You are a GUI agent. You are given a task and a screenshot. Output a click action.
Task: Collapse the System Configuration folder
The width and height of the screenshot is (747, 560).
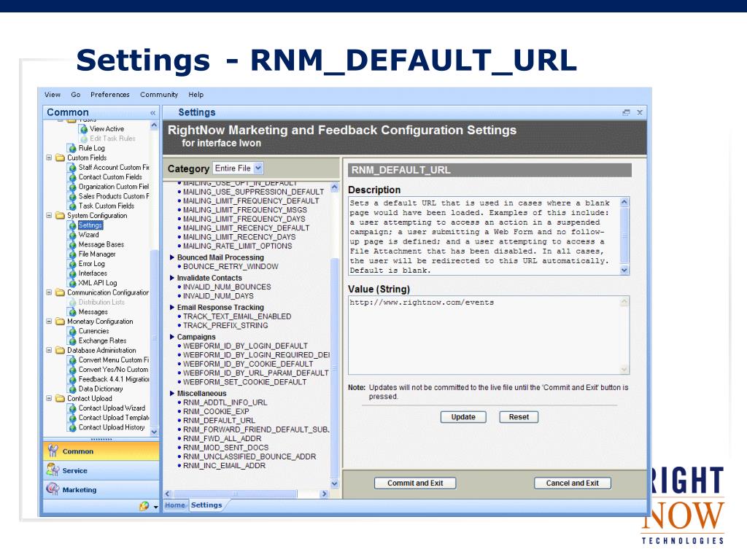49,216
